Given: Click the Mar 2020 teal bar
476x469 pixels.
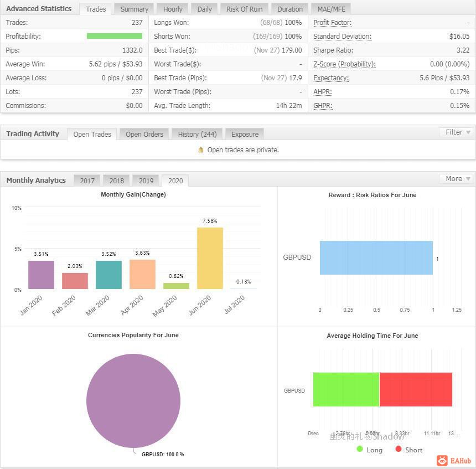Looking at the screenshot, I should coord(108,275).
